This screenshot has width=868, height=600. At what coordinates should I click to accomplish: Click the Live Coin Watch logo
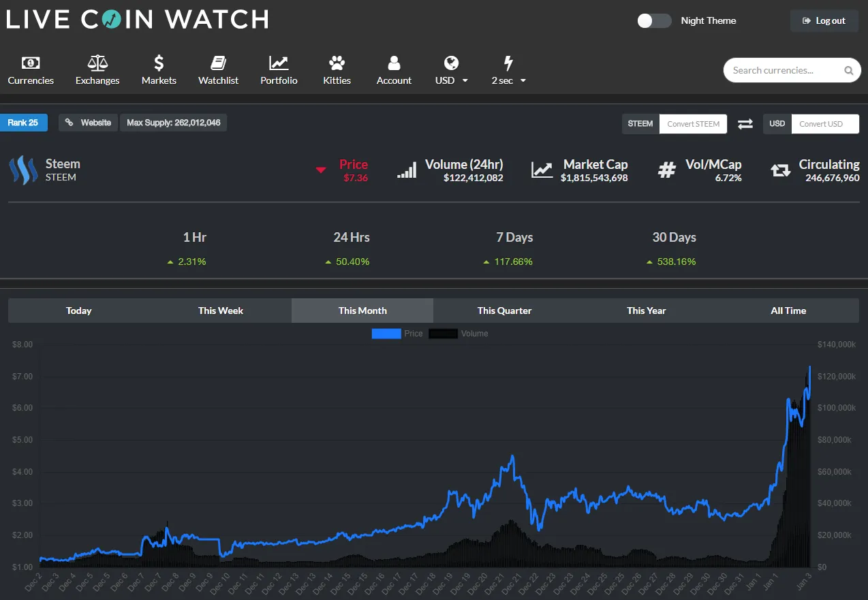(137, 19)
